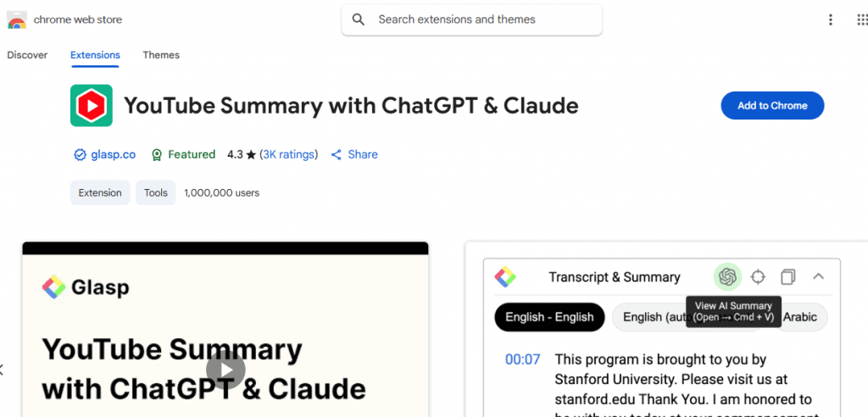Open the Google apps grid
Viewport: 868px width, 417px height.
click(862, 20)
